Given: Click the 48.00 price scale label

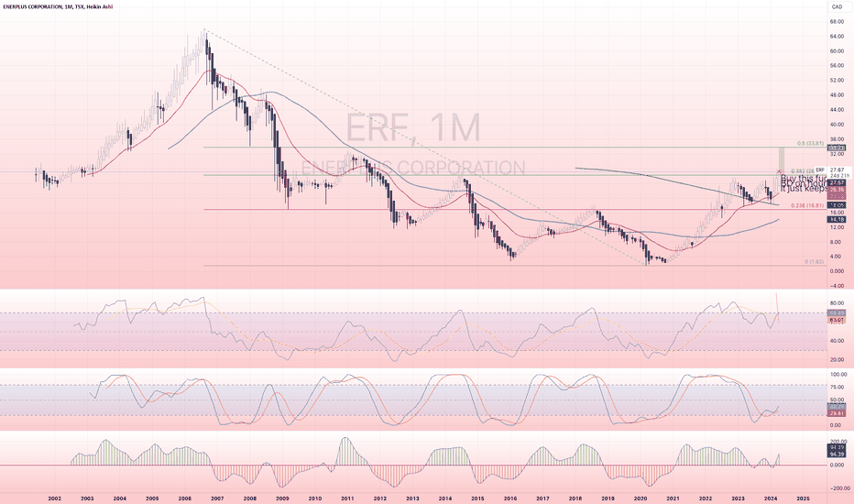Looking at the screenshot, I should click(x=837, y=94).
